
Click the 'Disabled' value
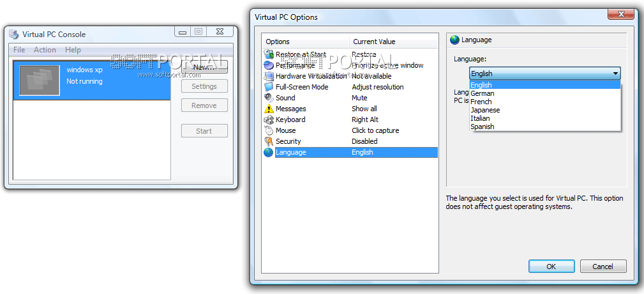tap(364, 141)
